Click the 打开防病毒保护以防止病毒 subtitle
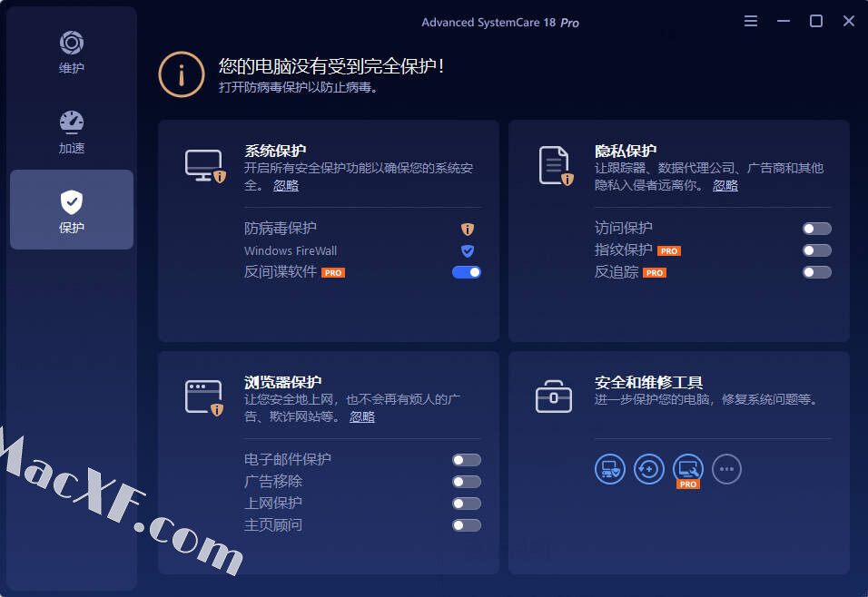 [x=299, y=87]
